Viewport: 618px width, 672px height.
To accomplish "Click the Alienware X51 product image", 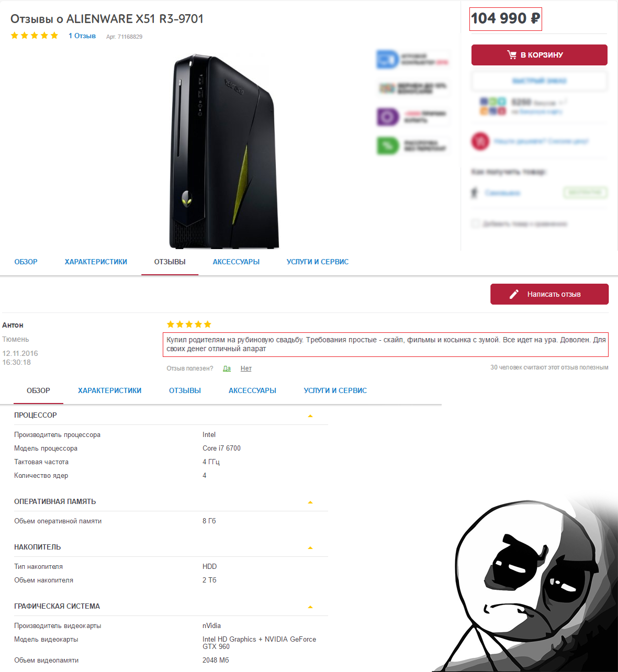I will pos(224,151).
